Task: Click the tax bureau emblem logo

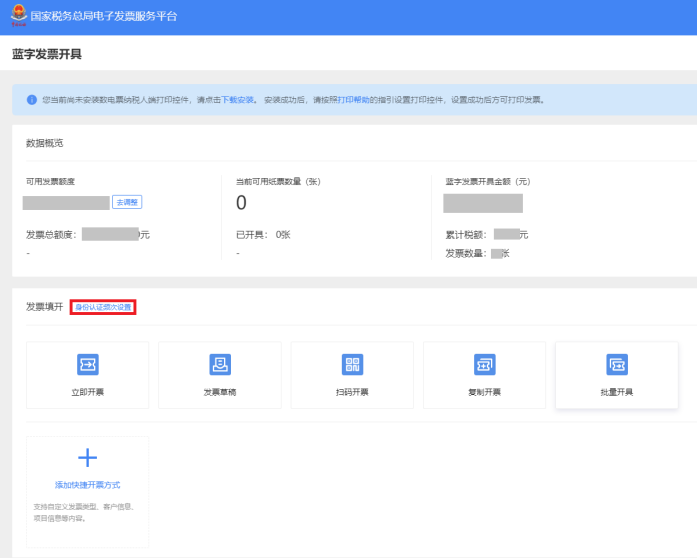Action: click(18, 16)
